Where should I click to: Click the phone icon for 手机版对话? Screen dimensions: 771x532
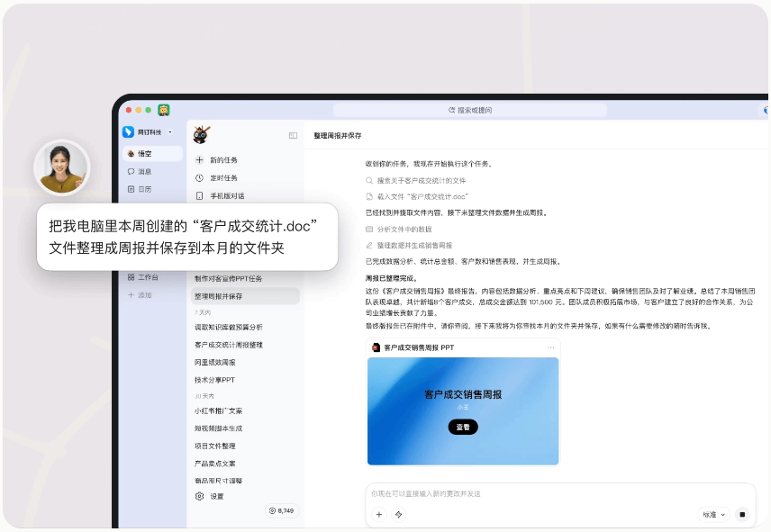pyautogui.click(x=199, y=195)
